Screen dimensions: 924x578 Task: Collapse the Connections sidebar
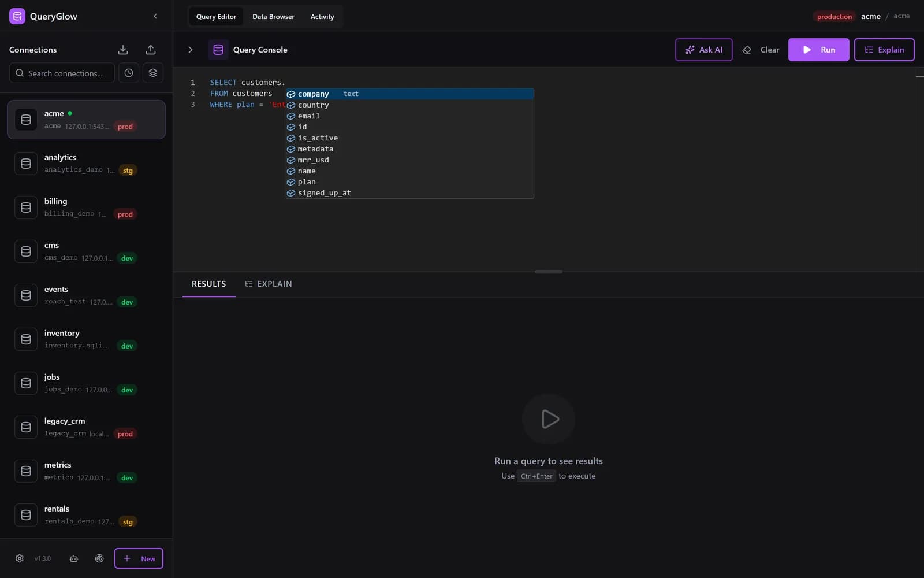(x=155, y=16)
